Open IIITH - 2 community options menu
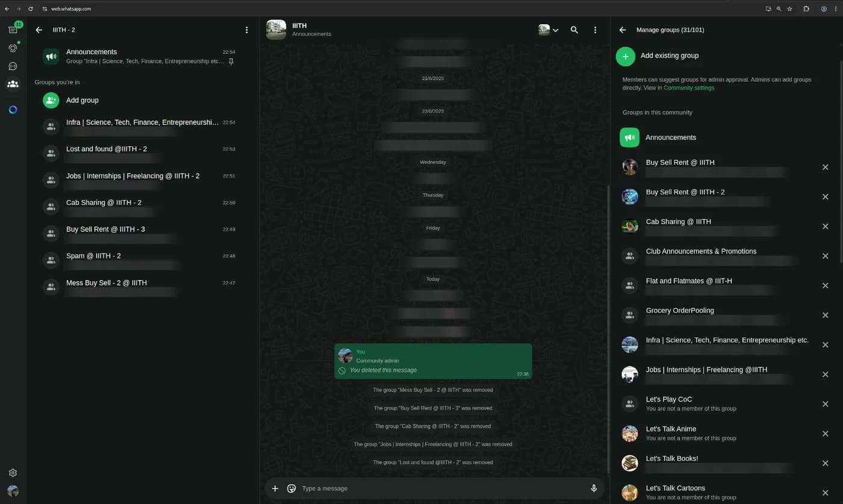Screen dimensions: 843x504 (247, 30)
